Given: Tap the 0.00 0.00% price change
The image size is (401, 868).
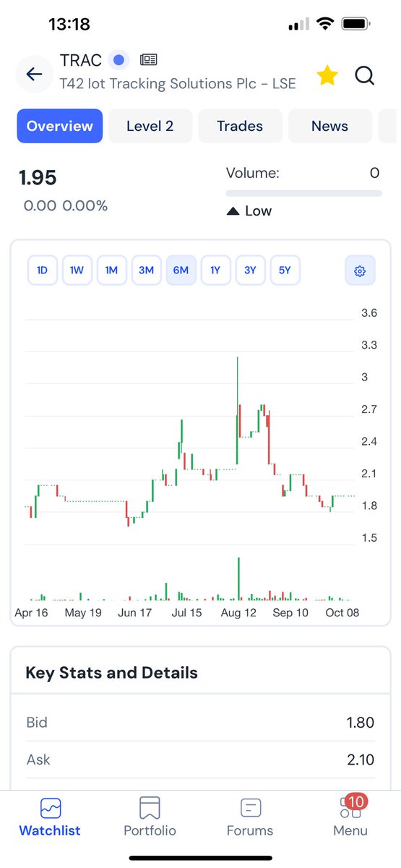Looking at the screenshot, I should coord(66,206).
